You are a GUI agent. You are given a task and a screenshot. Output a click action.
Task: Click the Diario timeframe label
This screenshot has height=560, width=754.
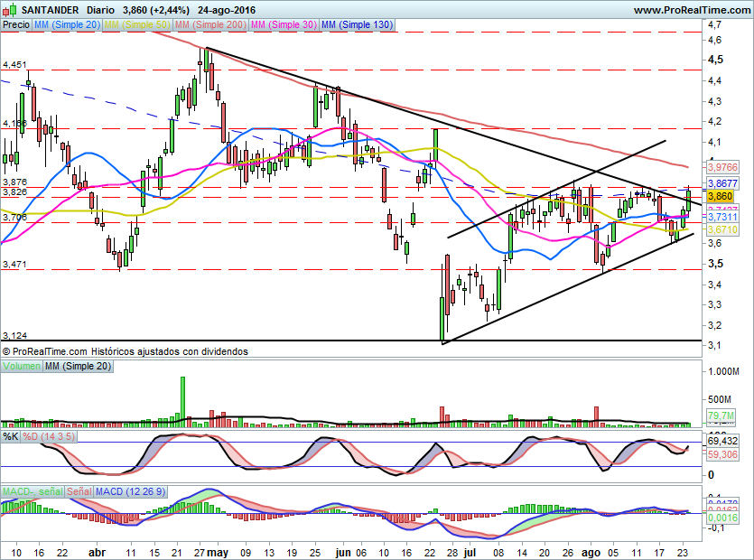101,10
